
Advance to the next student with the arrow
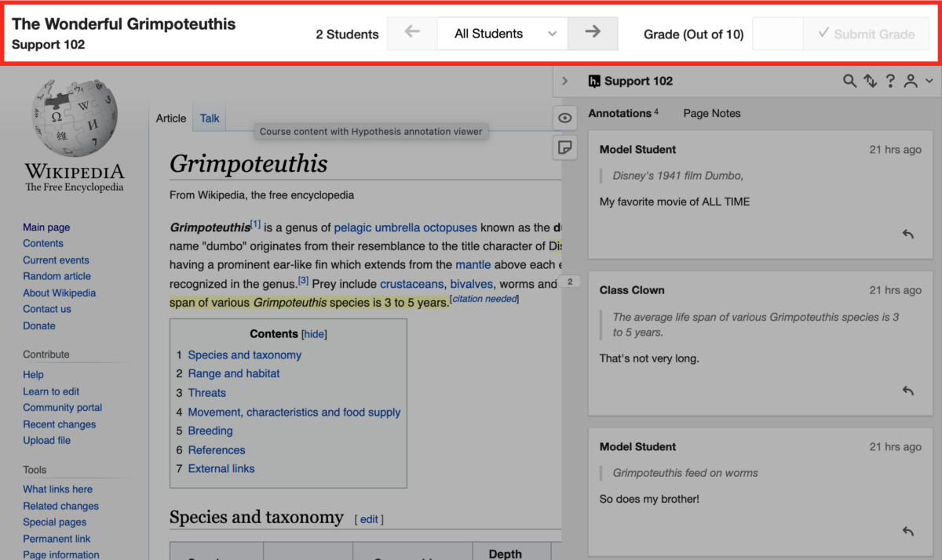593,34
